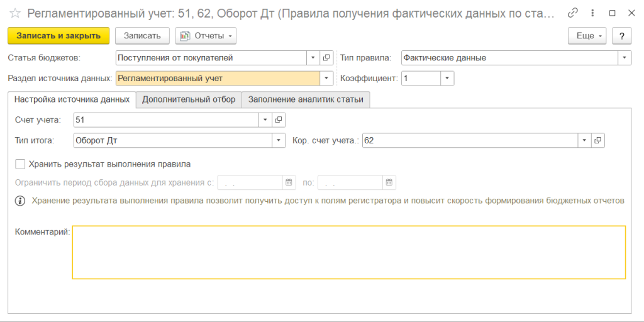The height and width of the screenshot is (322, 644).
Task: Click the end date field 'по'
Action: [350, 183]
